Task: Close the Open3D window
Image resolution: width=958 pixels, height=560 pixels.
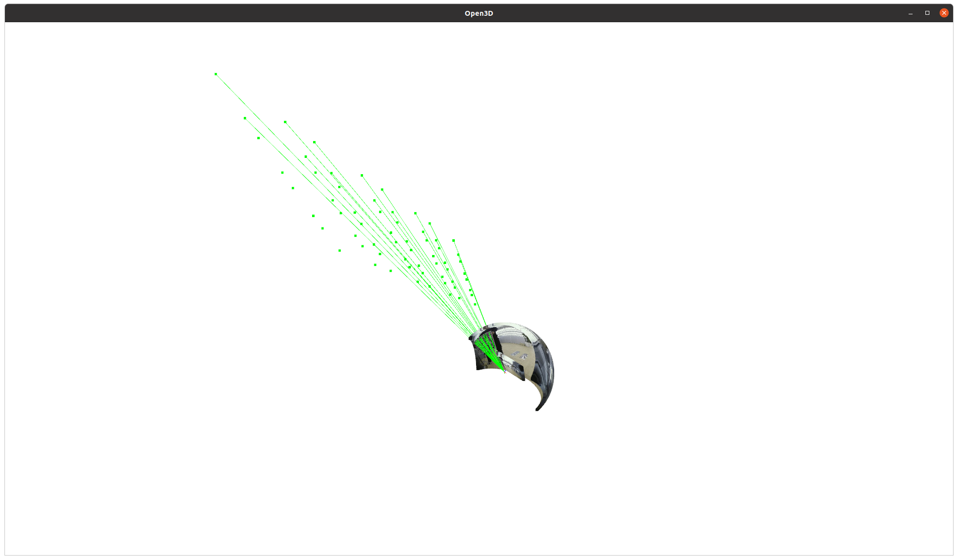Action: [x=944, y=13]
